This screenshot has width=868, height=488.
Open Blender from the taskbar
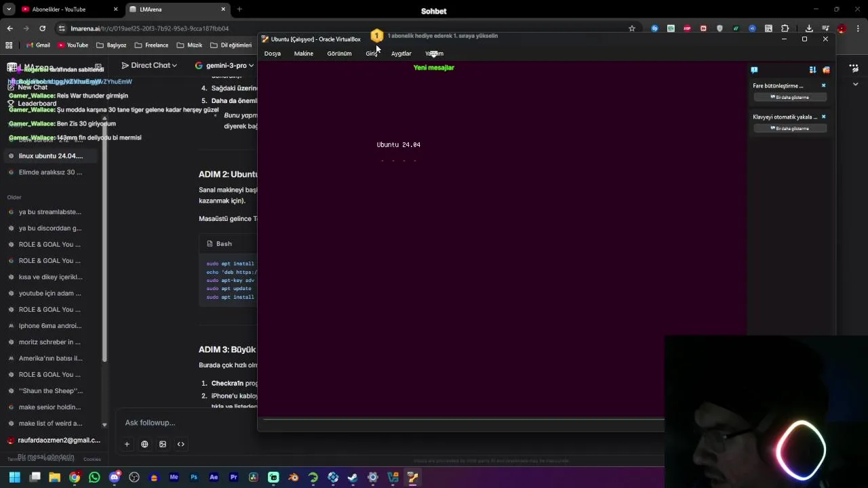(x=293, y=477)
